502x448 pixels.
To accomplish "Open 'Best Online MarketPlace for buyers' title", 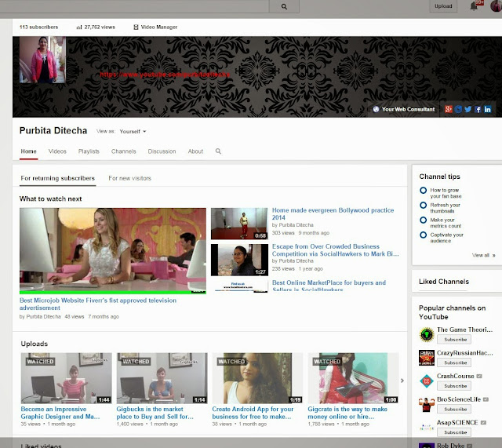I will (329, 286).
